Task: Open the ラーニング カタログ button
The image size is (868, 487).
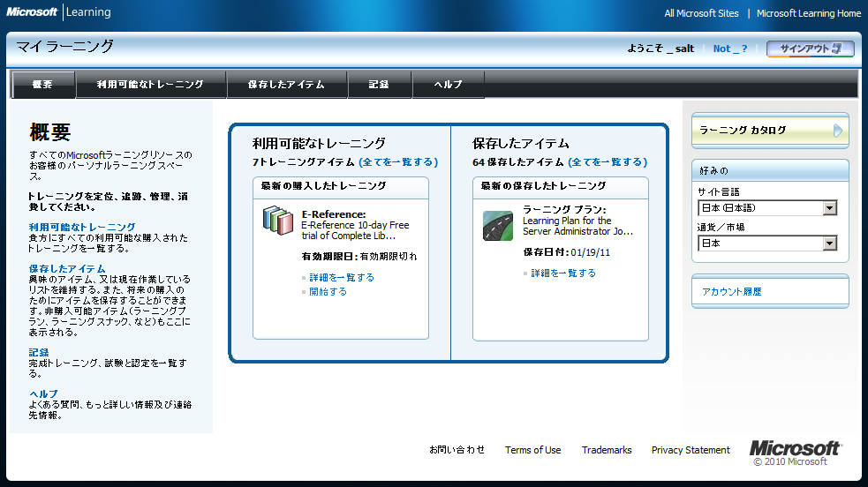Action: pyautogui.click(x=768, y=131)
